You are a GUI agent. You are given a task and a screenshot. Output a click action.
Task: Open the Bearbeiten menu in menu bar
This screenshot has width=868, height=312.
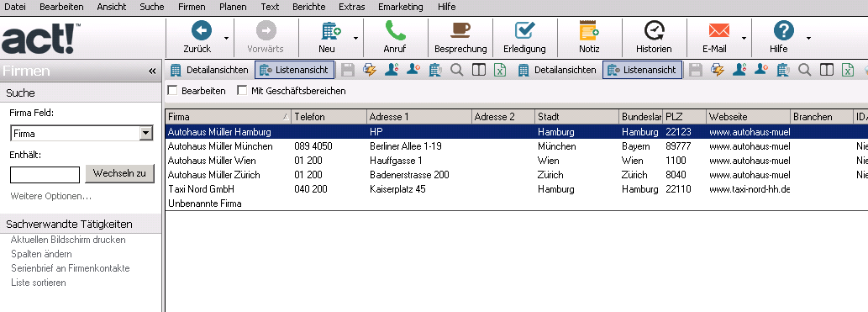pyautogui.click(x=61, y=7)
